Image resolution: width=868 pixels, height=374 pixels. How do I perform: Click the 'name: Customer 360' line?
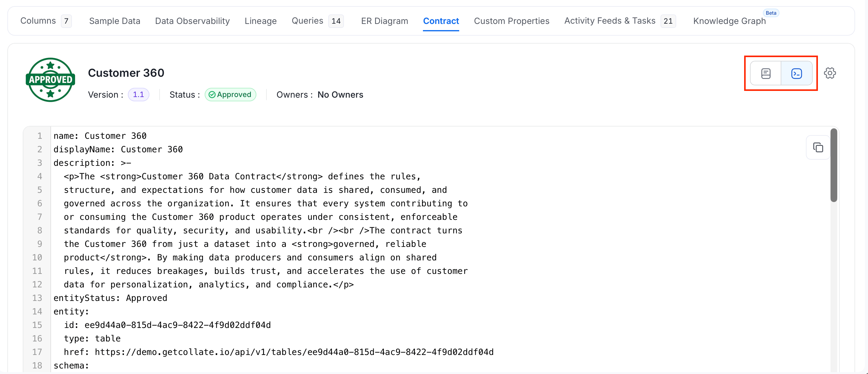coord(100,136)
